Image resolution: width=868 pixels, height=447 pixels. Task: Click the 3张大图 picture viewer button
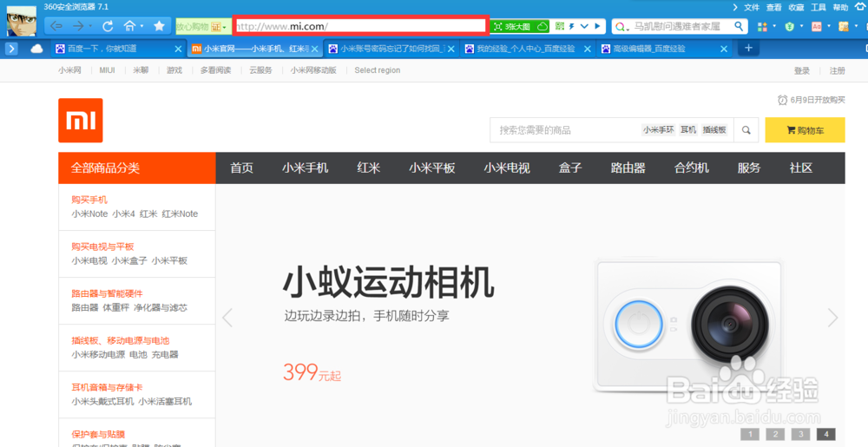[513, 27]
